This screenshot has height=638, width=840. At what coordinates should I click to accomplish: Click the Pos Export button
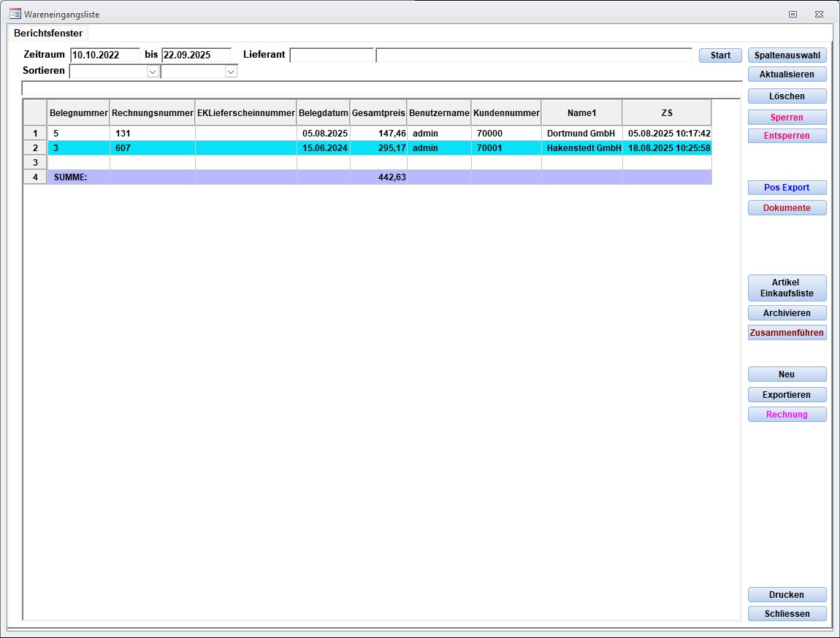(787, 188)
